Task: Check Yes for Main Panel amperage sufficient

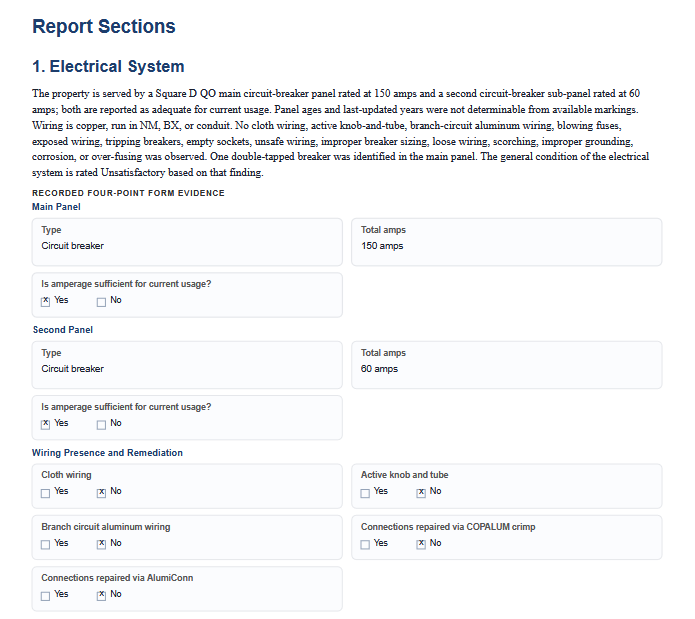Action: (45, 302)
